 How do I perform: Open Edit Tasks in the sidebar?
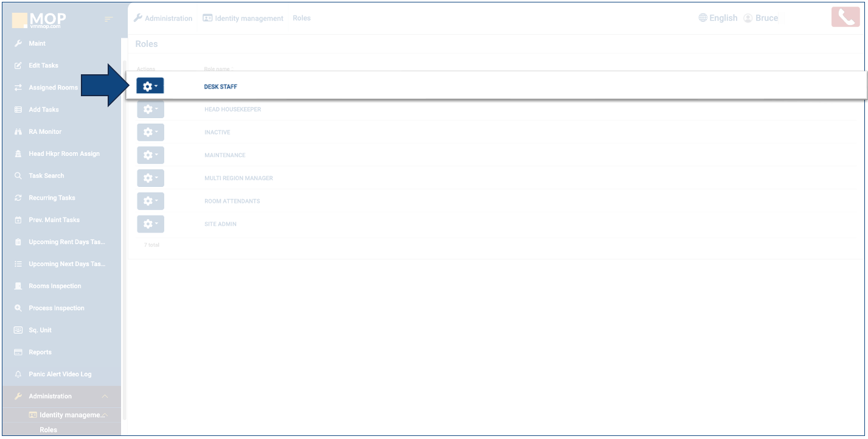43,66
